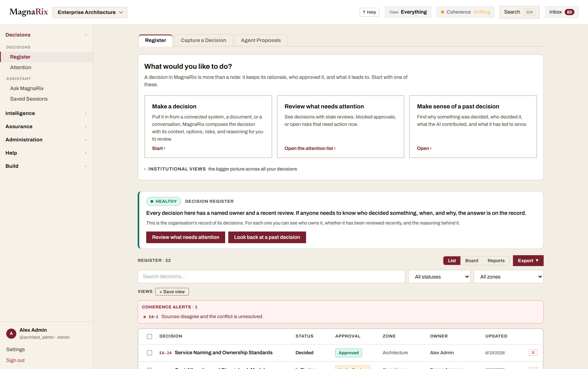This screenshot has height=369, width=588.
Task: Expand the Intelligence sidebar section
Action: click(46, 113)
